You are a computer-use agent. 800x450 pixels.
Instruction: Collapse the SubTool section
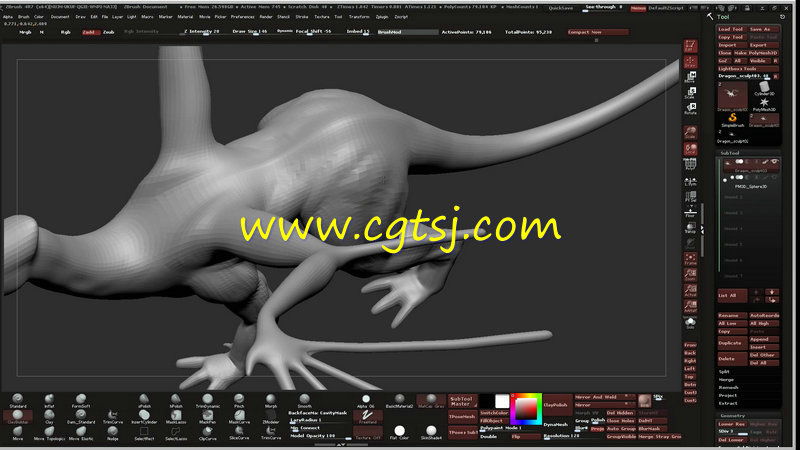click(x=730, y=153)
